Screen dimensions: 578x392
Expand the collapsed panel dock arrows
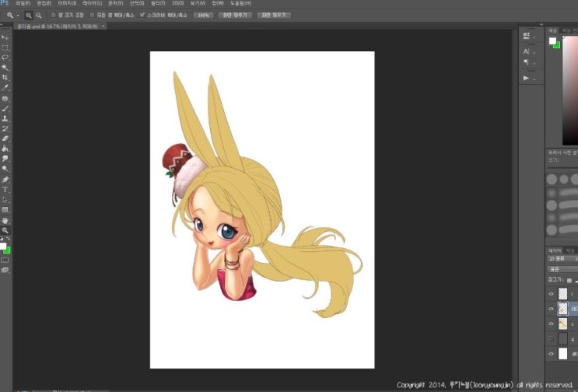[x=541, y=24]
